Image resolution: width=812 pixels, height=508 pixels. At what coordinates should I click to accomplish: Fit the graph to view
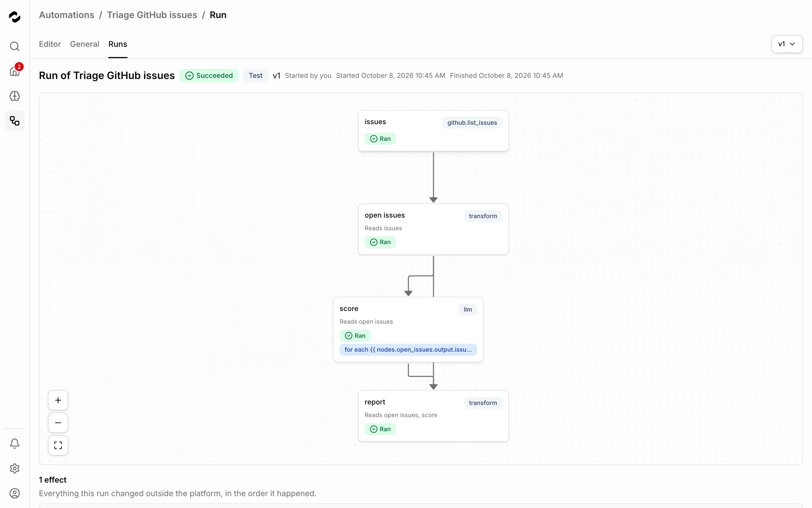click(x=58, y=445)
